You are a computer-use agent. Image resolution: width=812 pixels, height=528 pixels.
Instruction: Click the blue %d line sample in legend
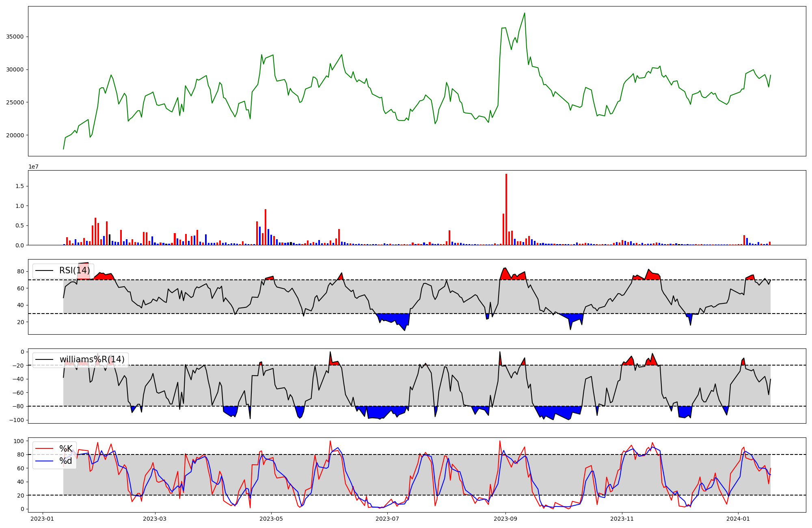click(45, 461)
